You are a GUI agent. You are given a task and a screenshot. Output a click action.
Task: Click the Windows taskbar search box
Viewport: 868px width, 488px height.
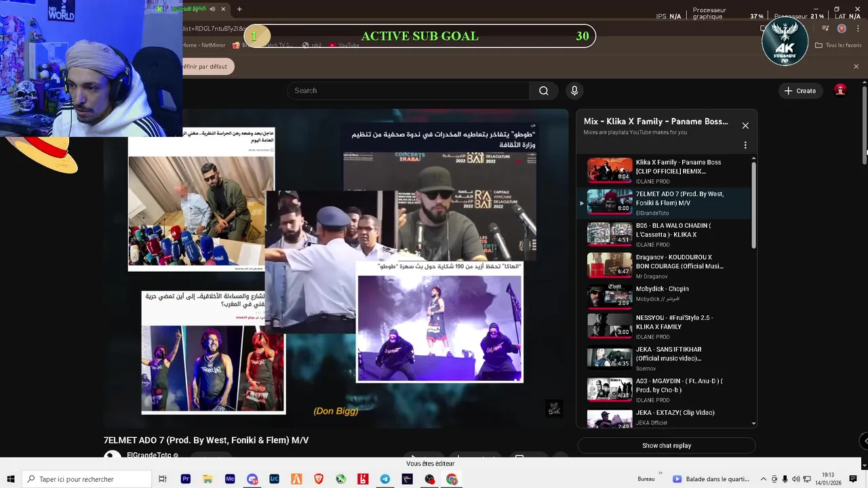[87, 479]
